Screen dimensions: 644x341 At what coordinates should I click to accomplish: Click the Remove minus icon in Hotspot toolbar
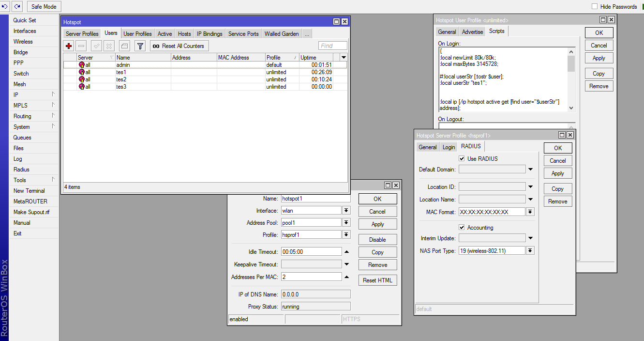tap(81, 46)
